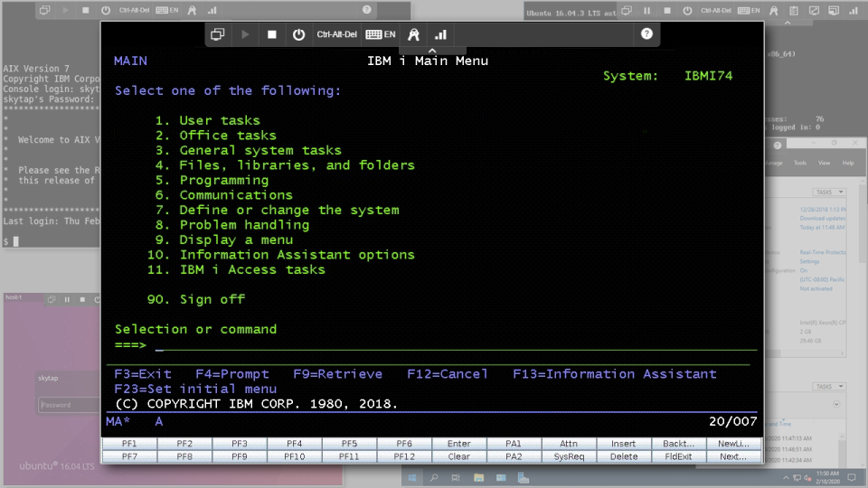Screen dimensions: 868x488
Task: Click Password field in Ubuntu login window
Action: 70,405
